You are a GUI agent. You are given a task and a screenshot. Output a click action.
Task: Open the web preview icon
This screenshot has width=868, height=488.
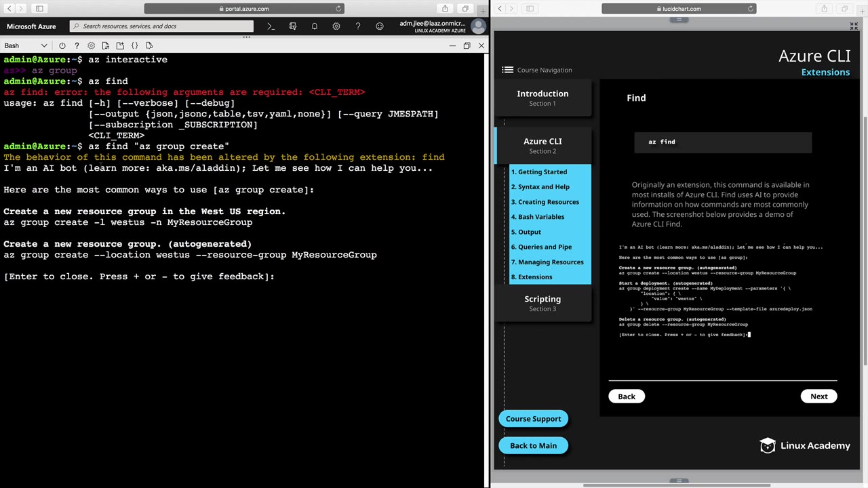(x=149, y=45)
